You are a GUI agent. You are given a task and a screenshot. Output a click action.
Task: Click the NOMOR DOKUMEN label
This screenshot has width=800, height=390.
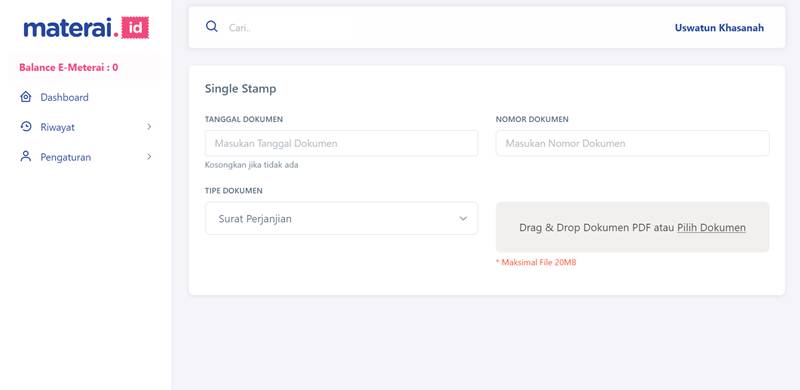point(532,119)
